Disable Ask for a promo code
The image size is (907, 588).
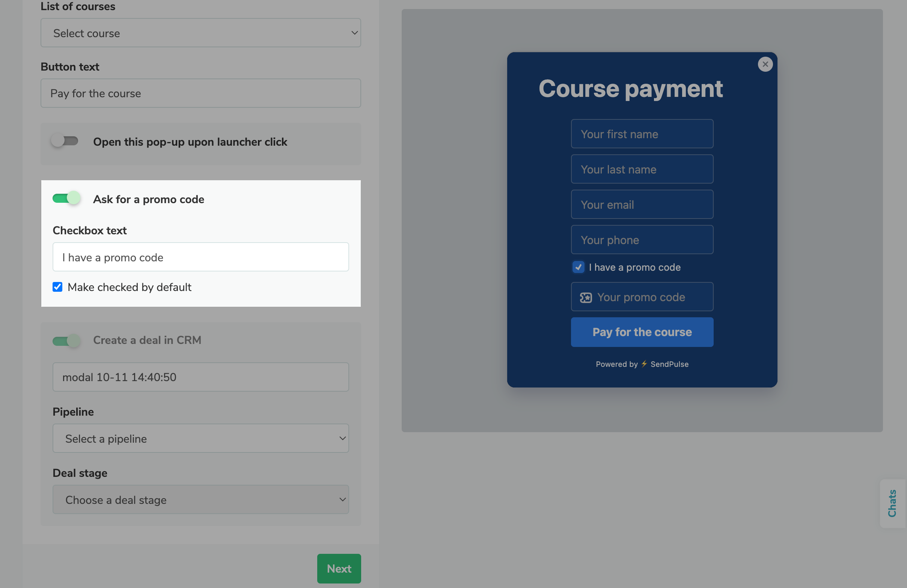pos(66,198)
